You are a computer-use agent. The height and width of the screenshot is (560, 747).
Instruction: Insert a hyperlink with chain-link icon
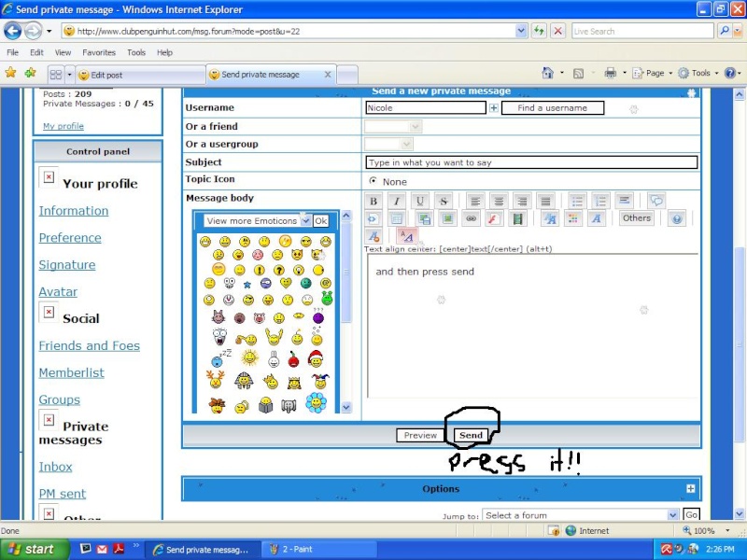click(x=471, y=219)
